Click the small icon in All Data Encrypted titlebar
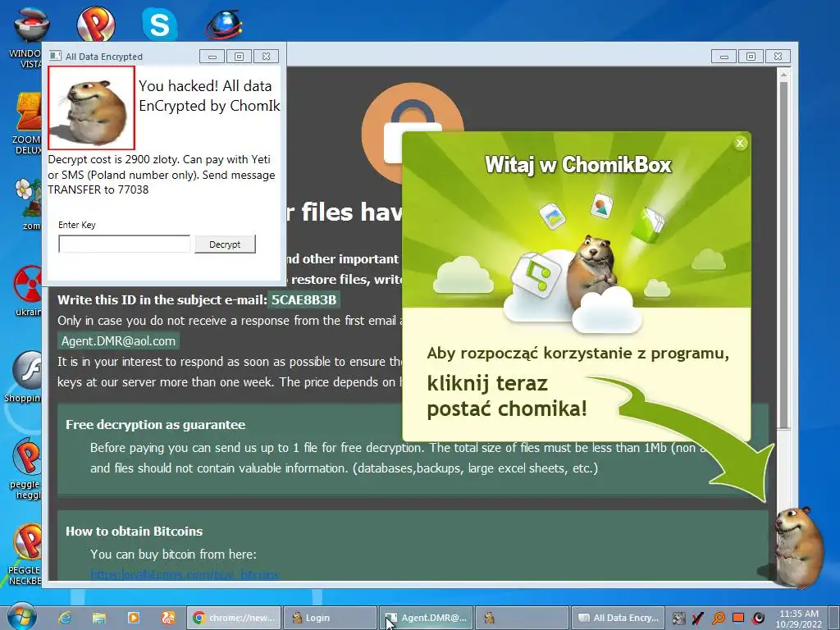Image resolution: width=840 pixels, height=630 pixels. tap(55, 56)
